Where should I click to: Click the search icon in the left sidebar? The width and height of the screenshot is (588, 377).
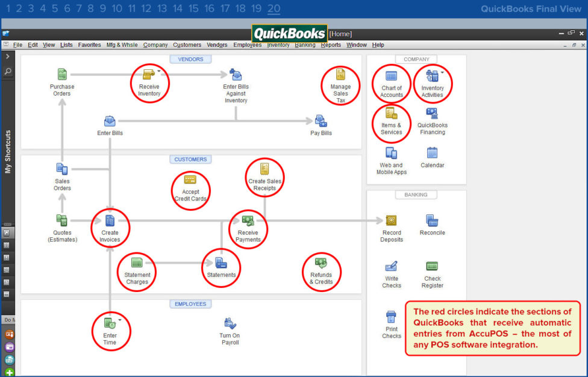8,71
